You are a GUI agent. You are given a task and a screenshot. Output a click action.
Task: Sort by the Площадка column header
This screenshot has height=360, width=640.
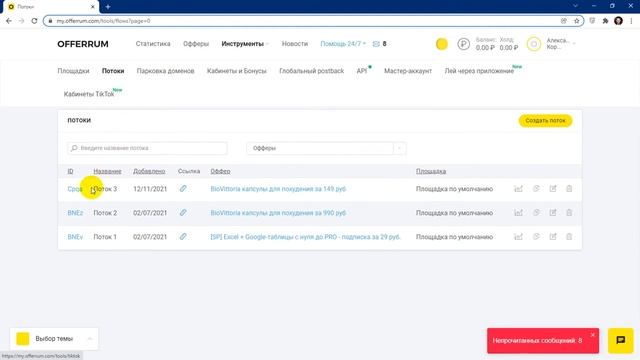point(431,171)
